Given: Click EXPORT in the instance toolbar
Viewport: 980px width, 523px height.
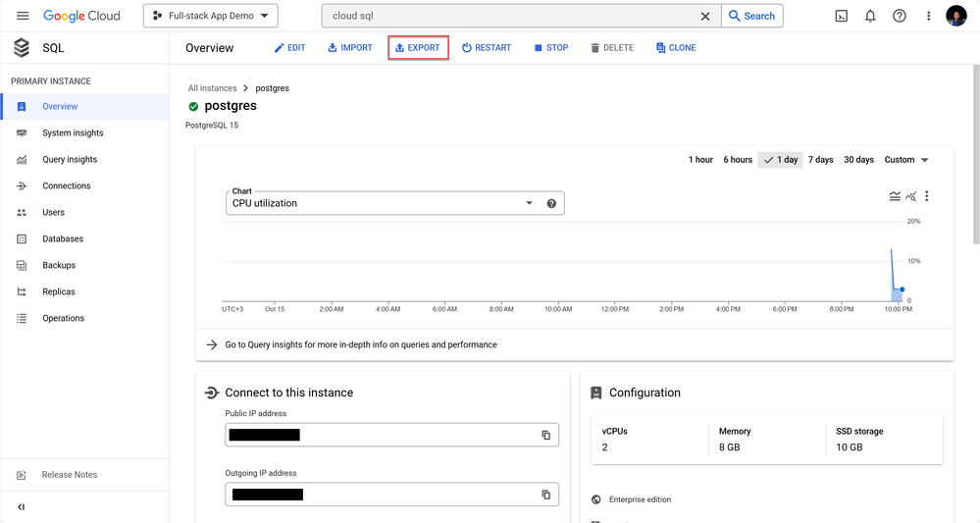Looking at the screenshot, I should pos(418,47).
